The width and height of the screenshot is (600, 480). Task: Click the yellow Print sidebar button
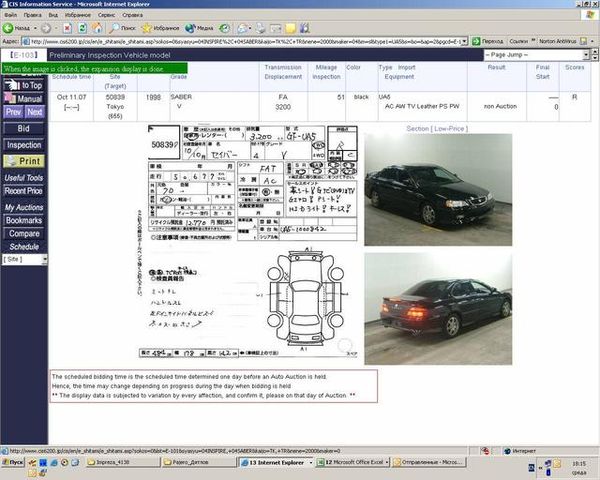pos(24,161)
